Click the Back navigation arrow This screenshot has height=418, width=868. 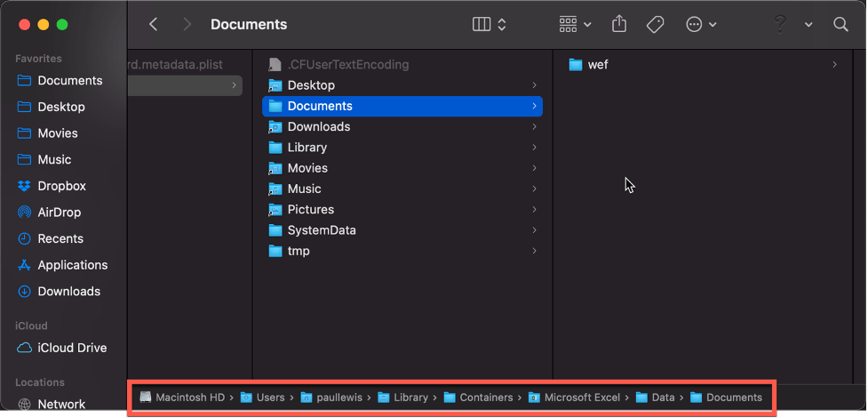pyautogui.click(x=154, y=25)
